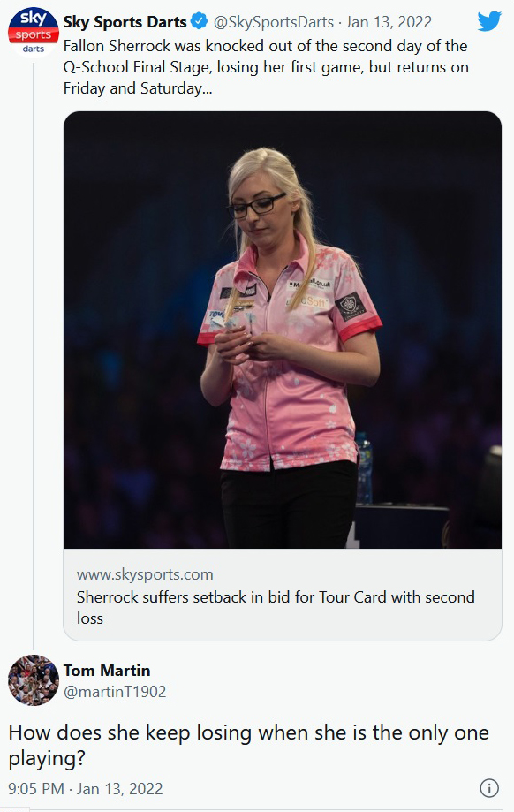Screen dimensions: 514x812
Task: Click the @SkySportsDarts handle
Action: 274,22
